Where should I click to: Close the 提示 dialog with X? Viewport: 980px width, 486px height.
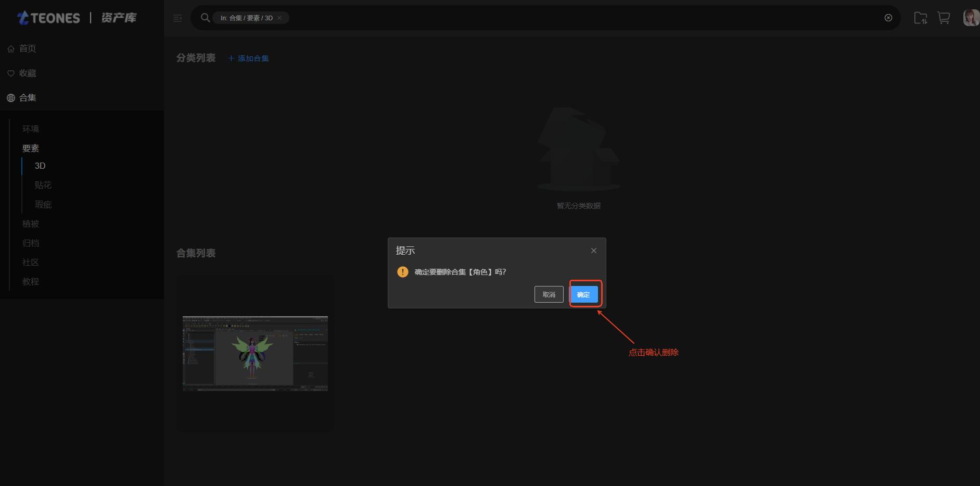[x=593, y=251]
